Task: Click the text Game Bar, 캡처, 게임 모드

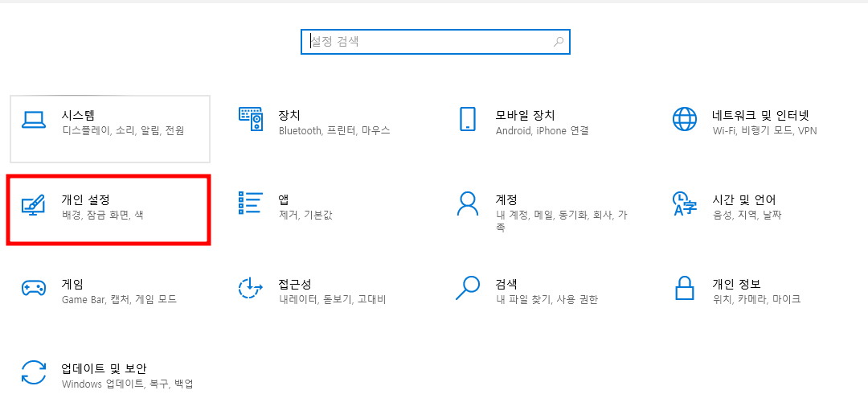Action: (x=119, y=299)
